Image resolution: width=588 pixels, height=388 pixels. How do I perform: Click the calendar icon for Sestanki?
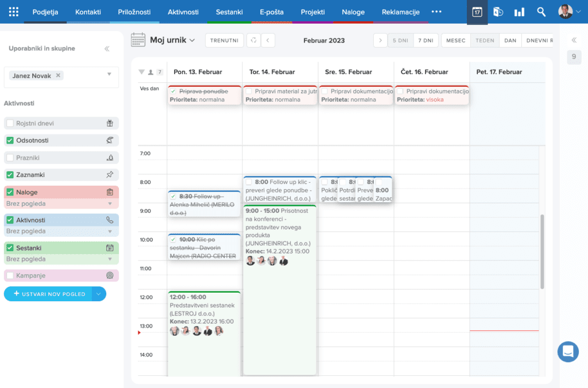pyautogui.click(x=110, y=248)
